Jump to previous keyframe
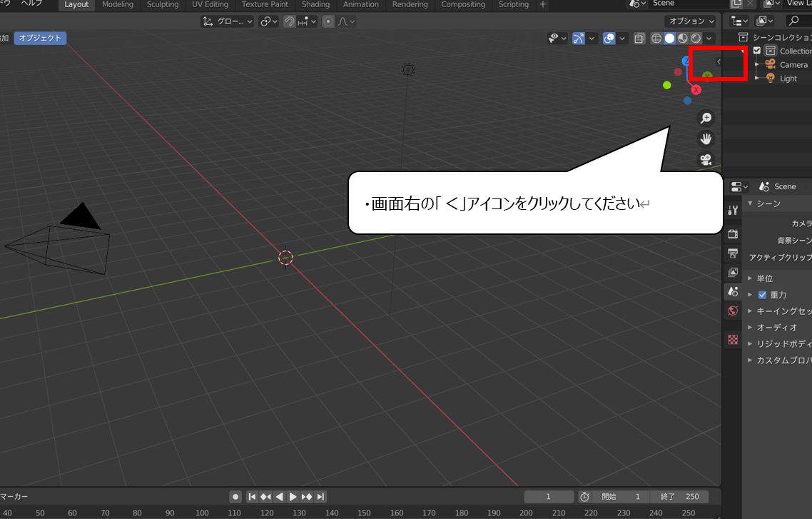The height and width of the screenshot is (519, 812). (265, 497)
